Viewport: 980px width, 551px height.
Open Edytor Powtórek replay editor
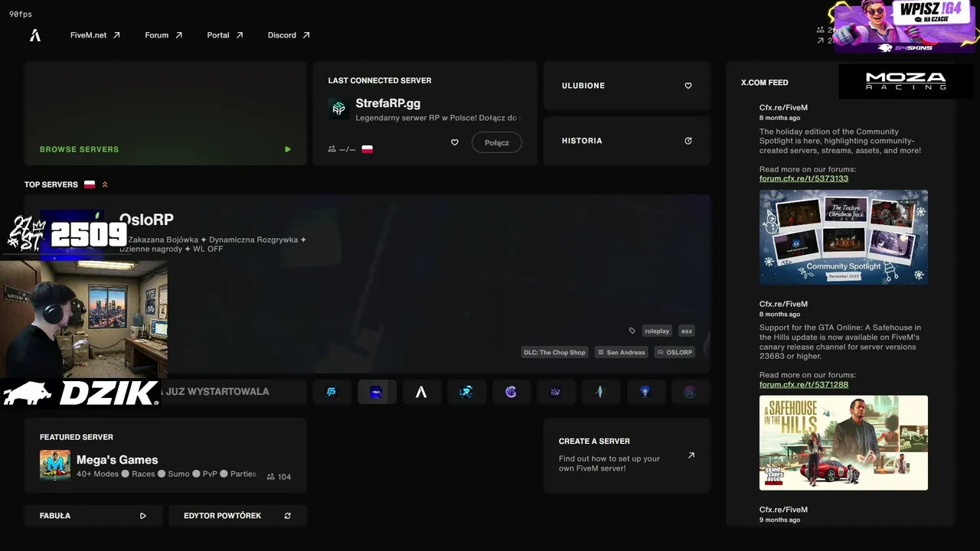pyautogui.click(x=238, y=516)
